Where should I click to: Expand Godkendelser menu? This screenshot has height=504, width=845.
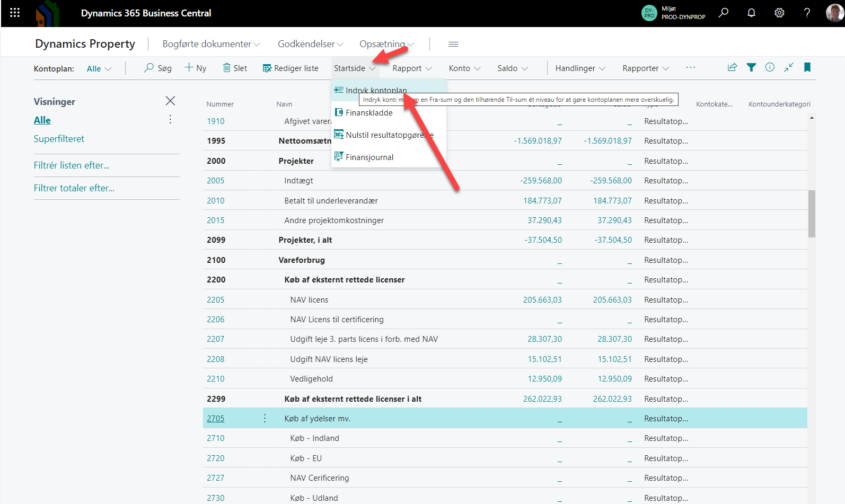(x=311, y=44)
